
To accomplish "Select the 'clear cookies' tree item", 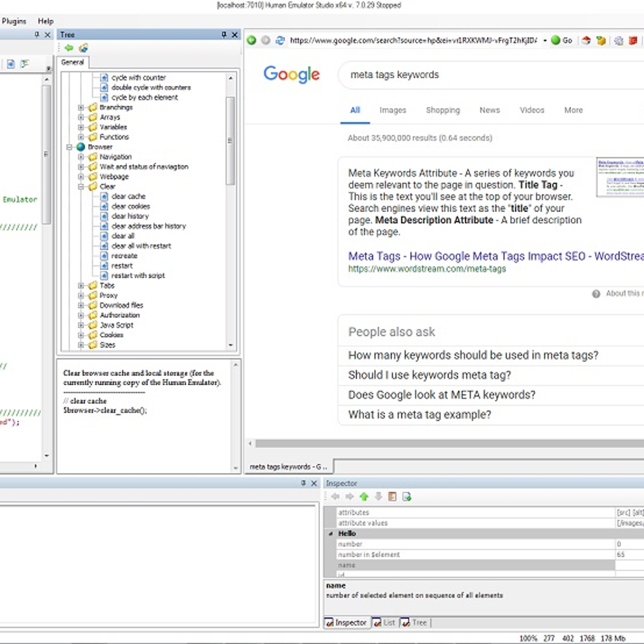I will pos(131,206).
